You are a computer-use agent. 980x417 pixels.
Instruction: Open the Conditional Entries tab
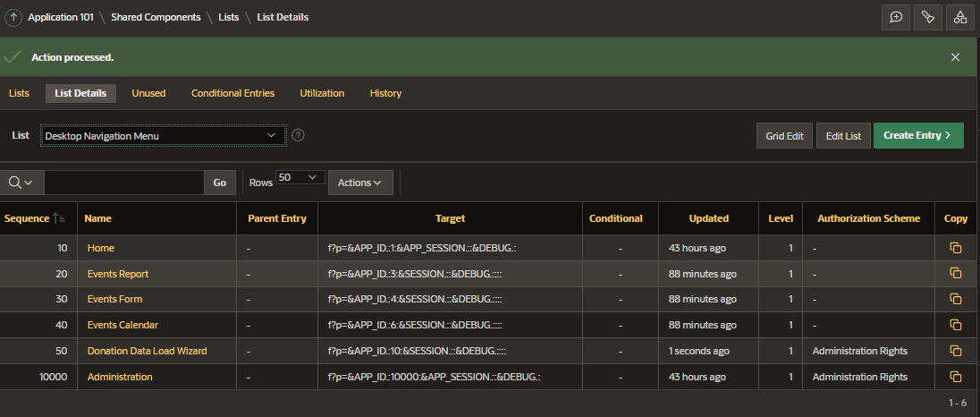[233, 93]
